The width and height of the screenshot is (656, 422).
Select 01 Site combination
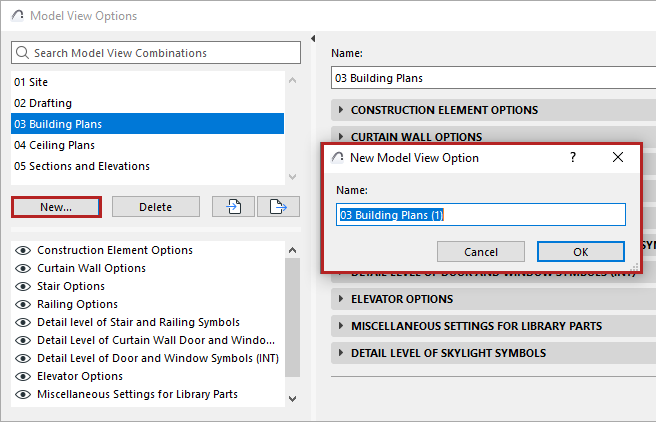[x=30, y=82]
